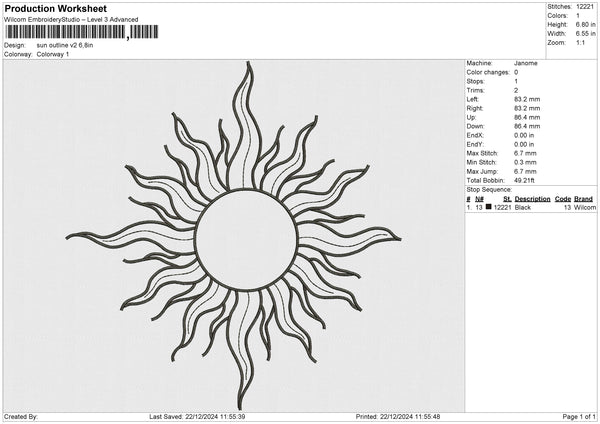Click the 'N#' column header
Image resolution: width=600 pixels, height=424 pixels.
point(479,199)
